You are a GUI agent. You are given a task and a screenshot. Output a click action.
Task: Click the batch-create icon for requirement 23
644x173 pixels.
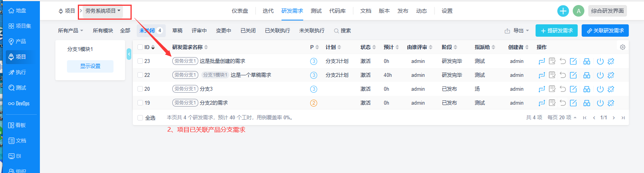587,61
